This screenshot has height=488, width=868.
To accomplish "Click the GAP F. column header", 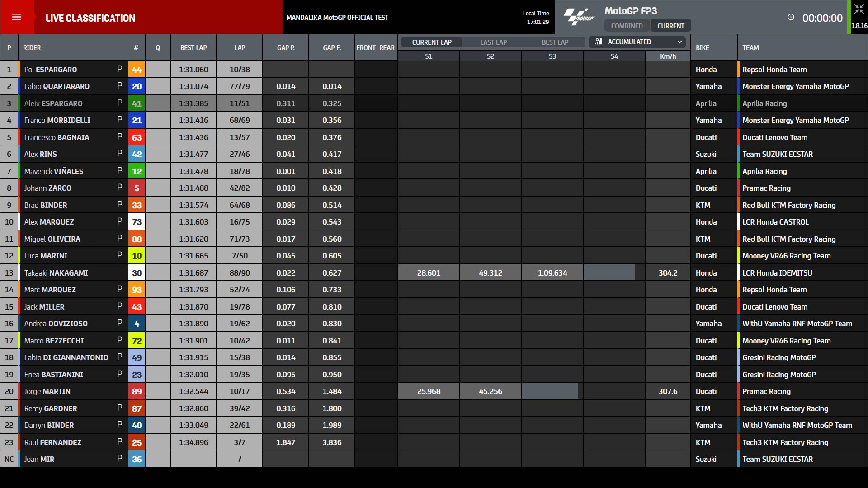I will [332, 47].
